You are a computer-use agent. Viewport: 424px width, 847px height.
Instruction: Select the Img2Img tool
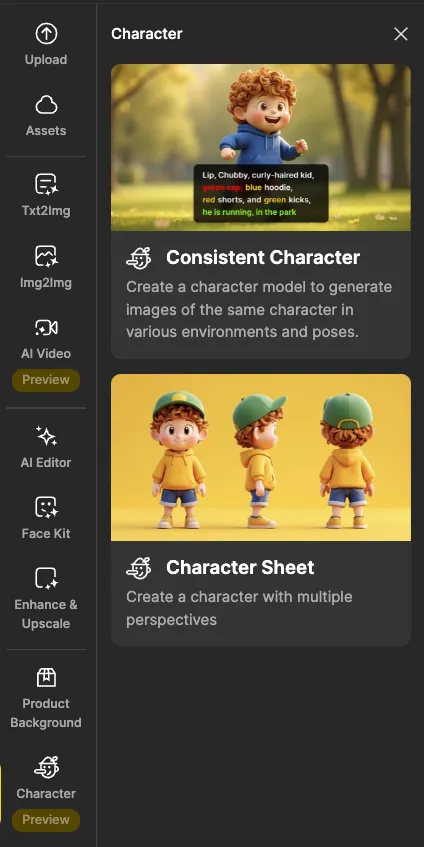tap(46, 267)
